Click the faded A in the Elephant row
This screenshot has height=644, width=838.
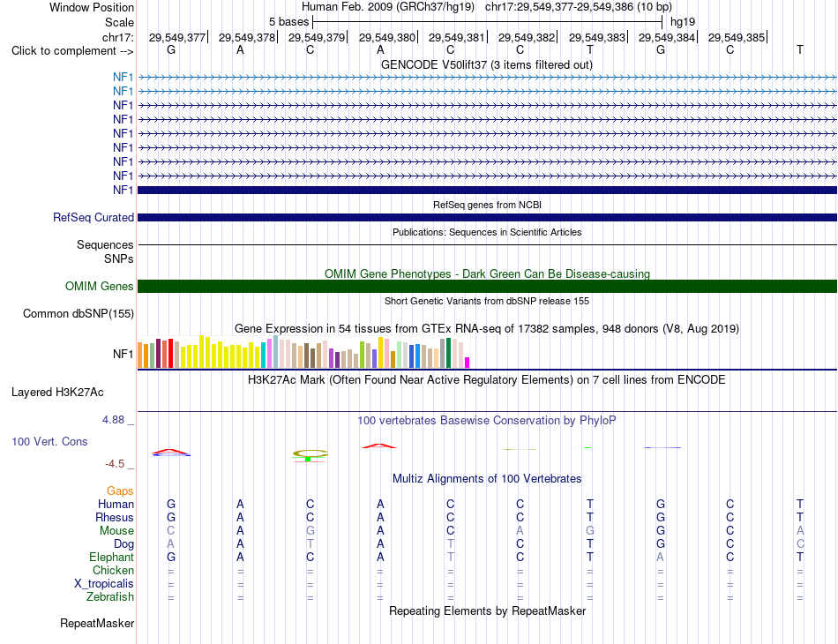coord(661,557)
